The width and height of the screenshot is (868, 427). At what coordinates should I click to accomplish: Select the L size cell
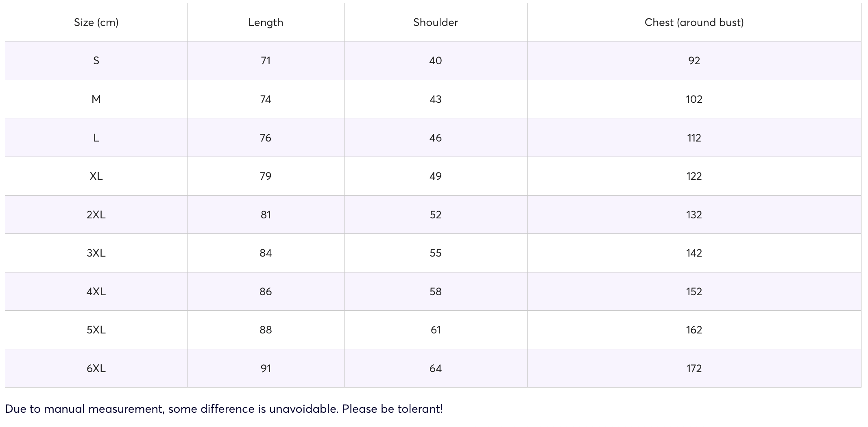[x=96, y=138]
